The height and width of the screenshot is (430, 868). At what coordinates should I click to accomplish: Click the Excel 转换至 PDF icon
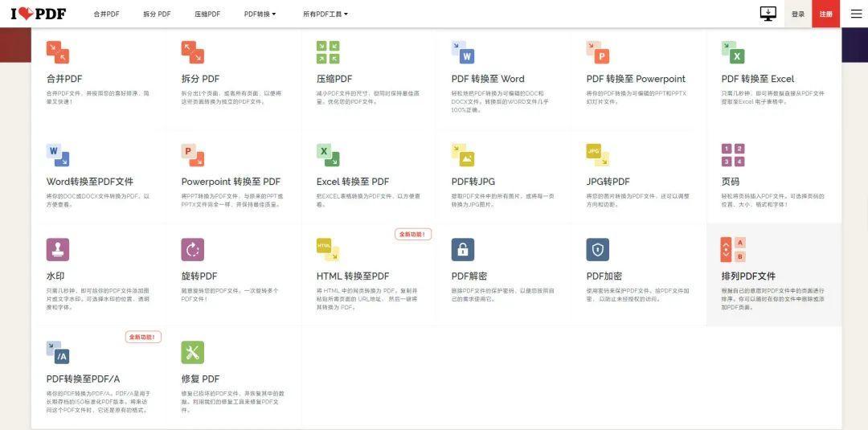point(328,155)
